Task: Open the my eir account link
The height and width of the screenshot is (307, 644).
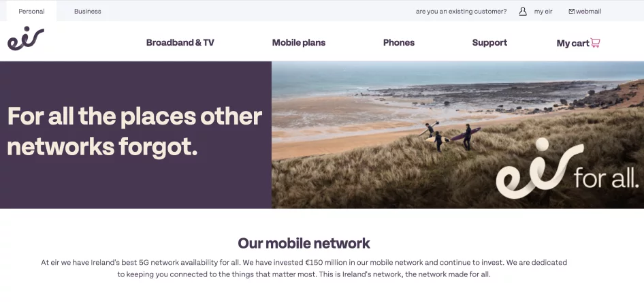Action: pyautogui.click(x=543, y=12)
